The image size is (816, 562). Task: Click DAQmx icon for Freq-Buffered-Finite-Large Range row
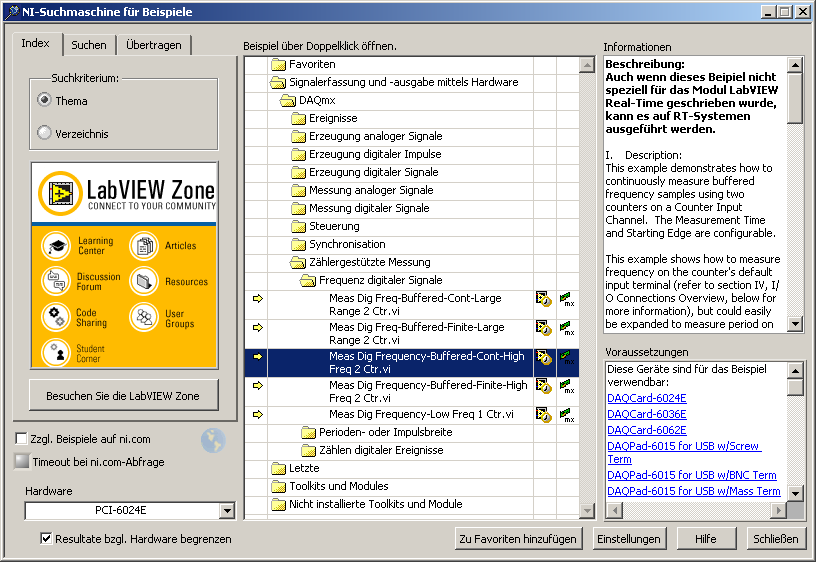567,328
